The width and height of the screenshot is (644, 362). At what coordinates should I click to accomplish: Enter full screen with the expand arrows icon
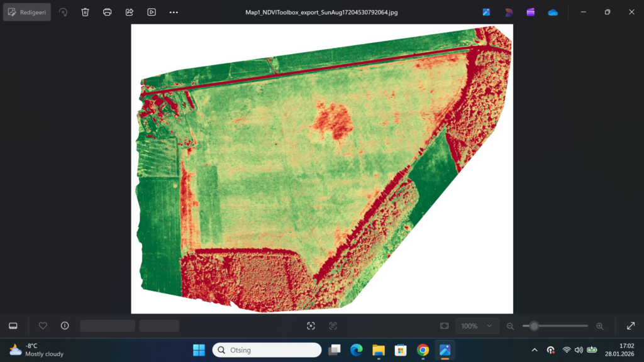[631, 326]
